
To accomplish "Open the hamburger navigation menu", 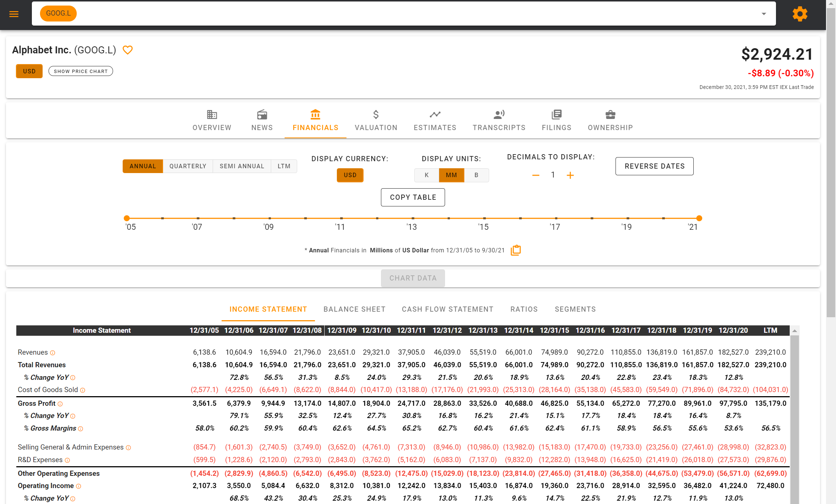I will pos(14,14).
